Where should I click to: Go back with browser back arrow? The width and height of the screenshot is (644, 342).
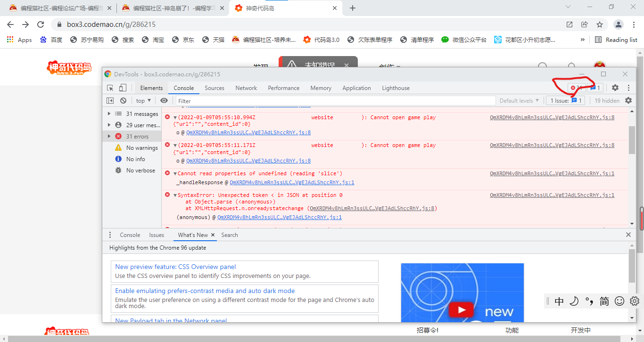click(x=10, y=24)
